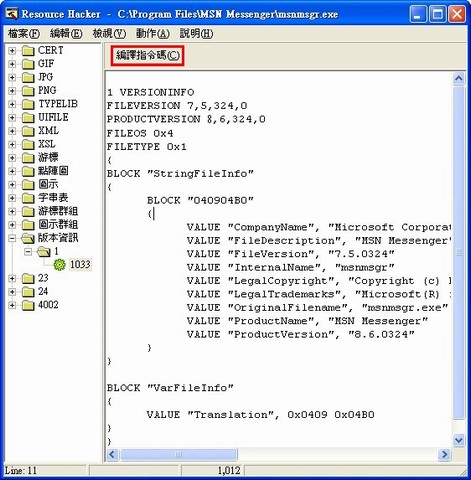Select the GIF folder icon
Viewport: 471px width, 480px height.
28,64
